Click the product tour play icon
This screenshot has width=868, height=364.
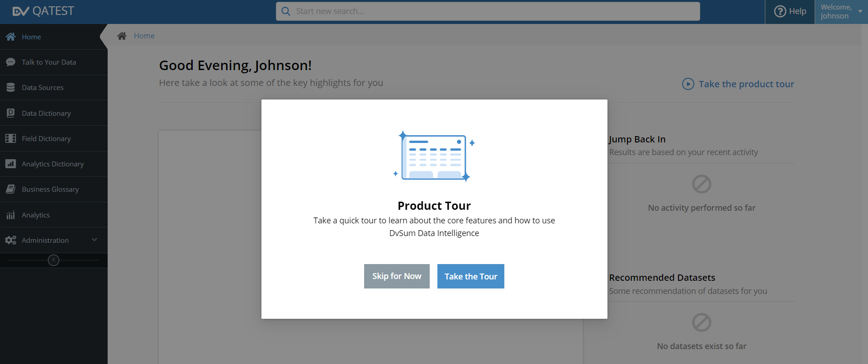pos(688,84)
